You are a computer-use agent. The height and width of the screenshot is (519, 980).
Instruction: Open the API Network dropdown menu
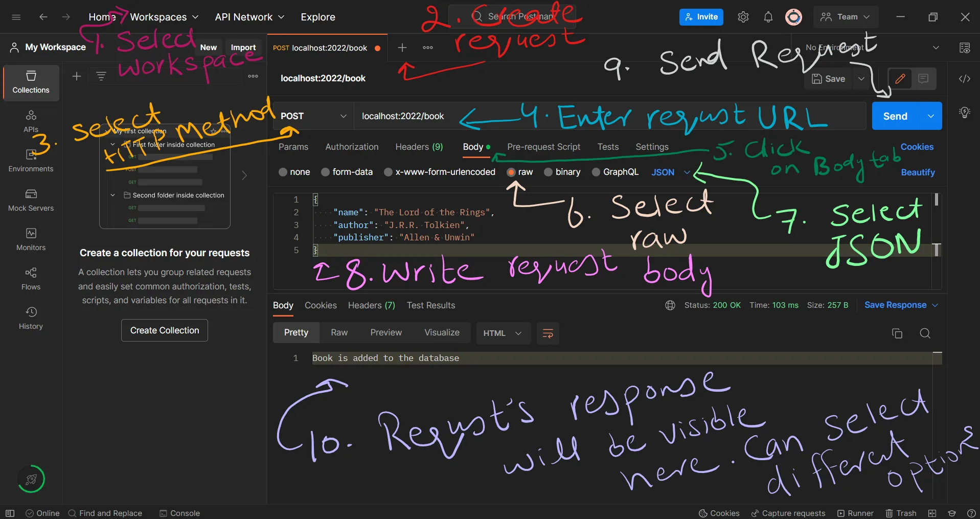[249, 17]
